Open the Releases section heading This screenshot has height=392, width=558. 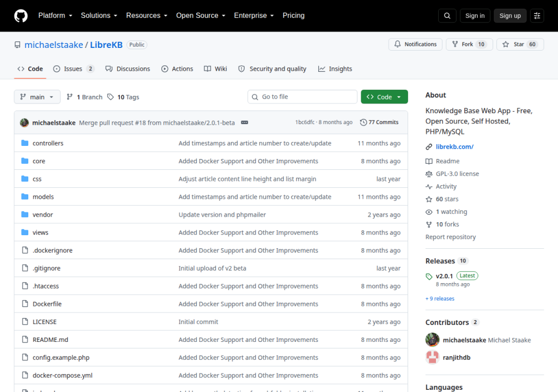tap(440, 261)
